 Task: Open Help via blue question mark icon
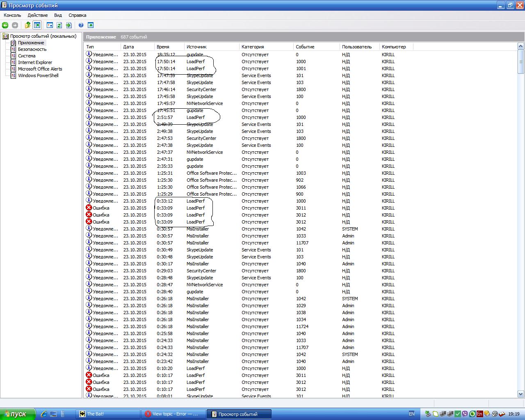[81, 25]
